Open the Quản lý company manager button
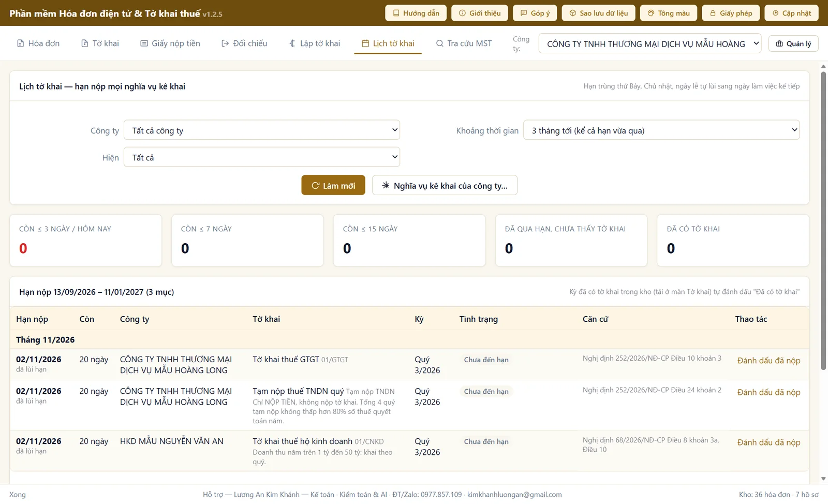 click(793, 44)
